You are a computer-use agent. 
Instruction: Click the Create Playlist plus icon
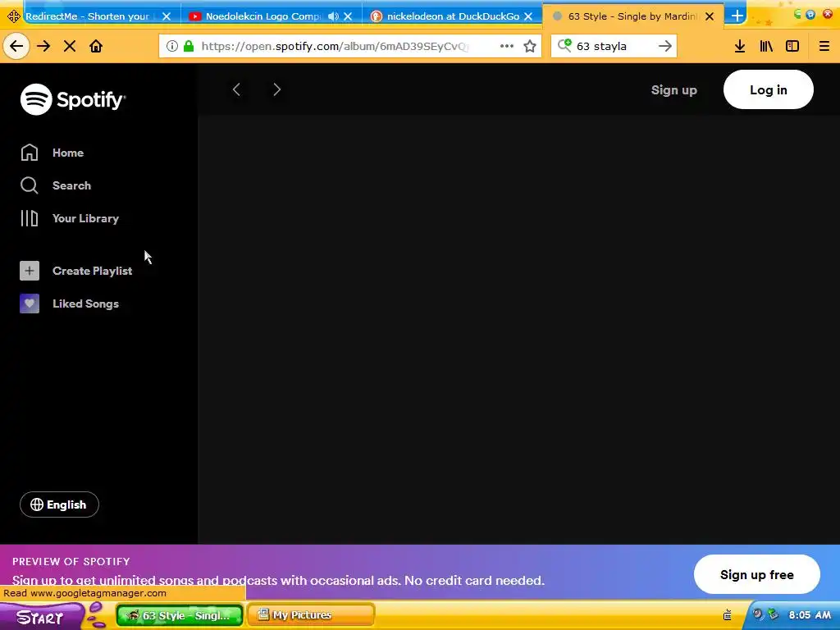click(30, 271)
